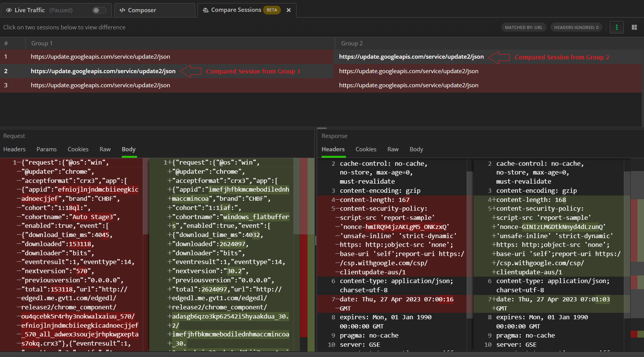644x357 pixels.
Task: Open the green three-dot options menu
Action: (617, 27)
